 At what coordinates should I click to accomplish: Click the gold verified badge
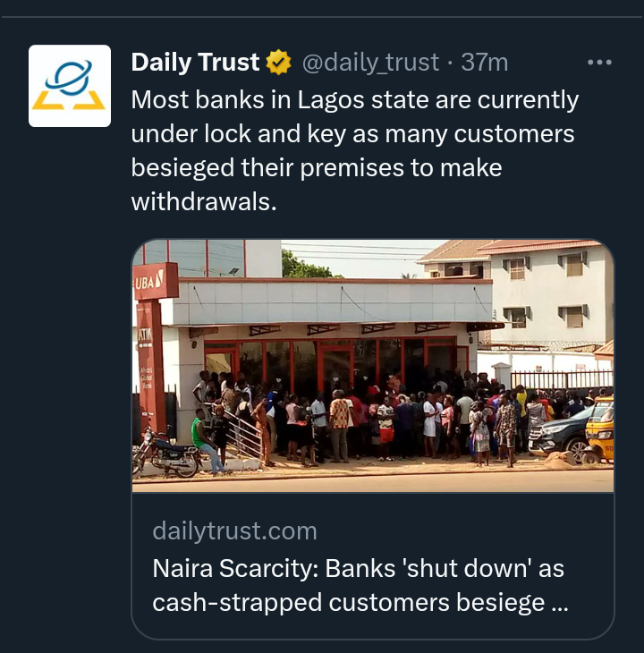tap(278, 62)
